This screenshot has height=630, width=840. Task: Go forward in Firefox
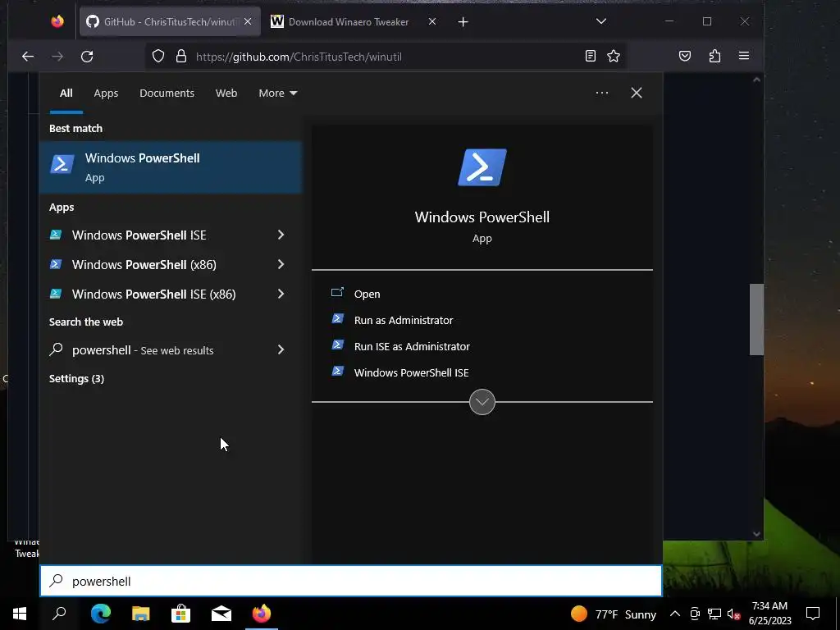click(57, 57)
